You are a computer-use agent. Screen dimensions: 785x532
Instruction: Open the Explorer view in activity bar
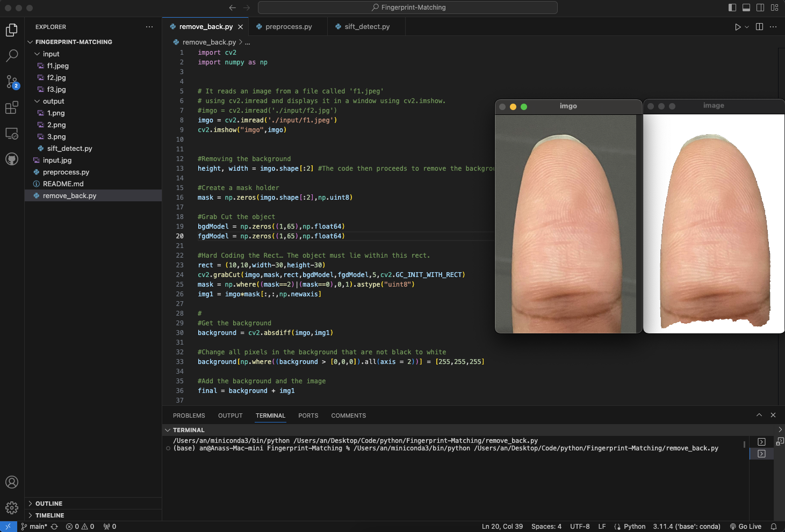12,30
